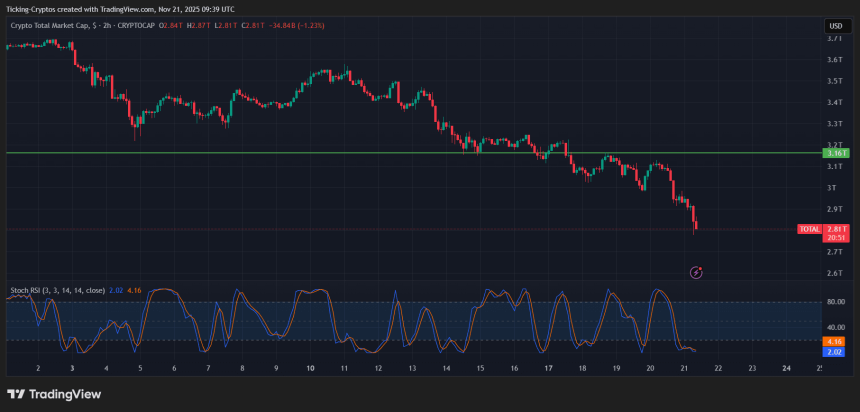The width and height of the screenshot is (860, 412).
Task: Click the 40.00 level on Stoch RSI scale
Action: (x=834, y=327)
